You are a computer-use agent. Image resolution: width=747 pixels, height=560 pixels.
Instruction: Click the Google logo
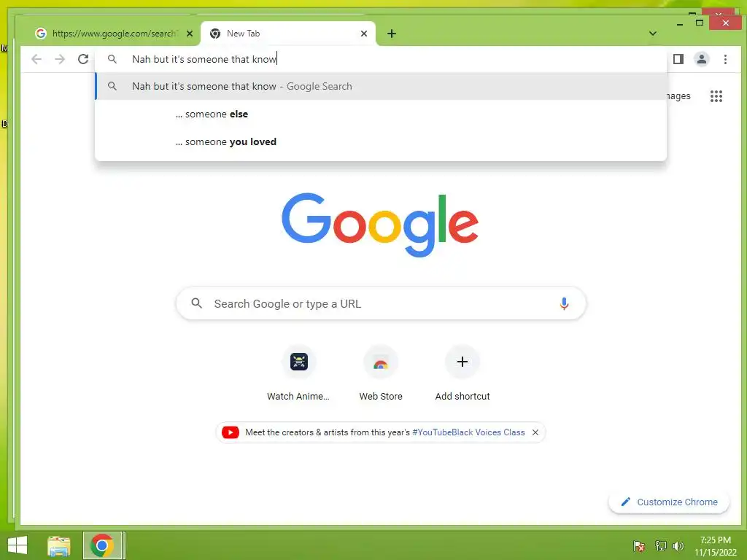379,225
